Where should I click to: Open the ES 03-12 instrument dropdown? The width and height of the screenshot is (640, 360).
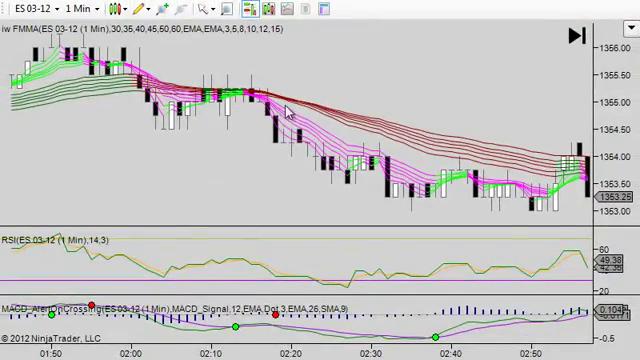coord(37,9)
